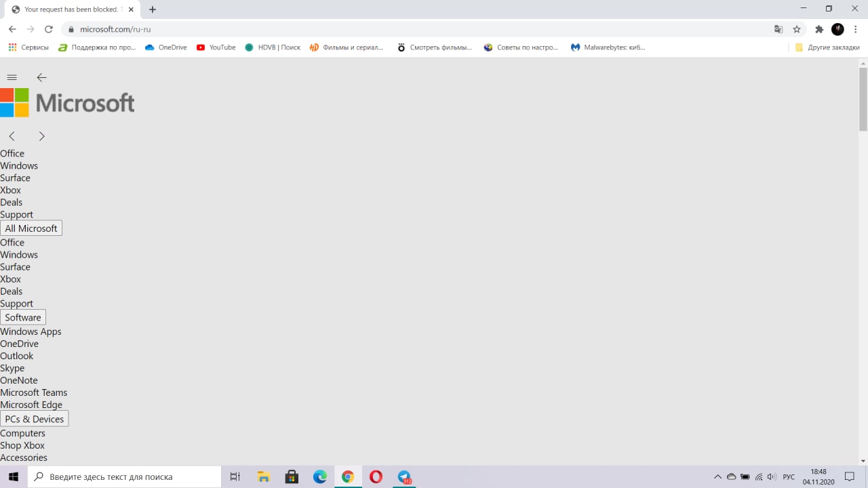Close the 'Your request has been blocked' tab

point(131,9)
